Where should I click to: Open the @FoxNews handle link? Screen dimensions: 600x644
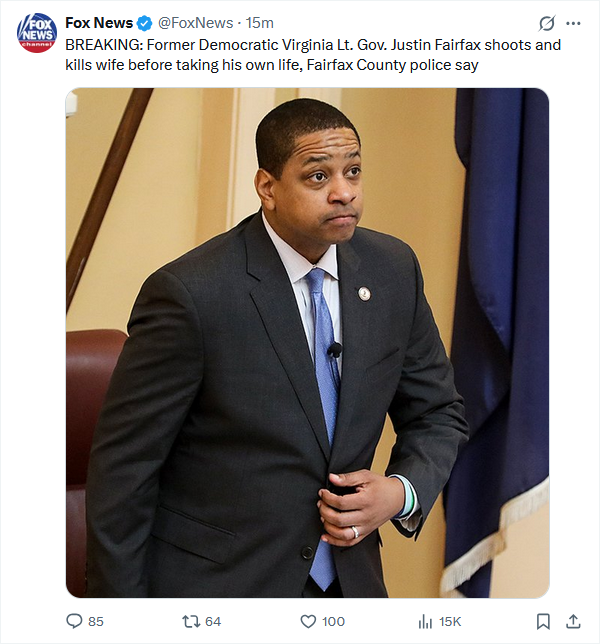click(195, 23)
